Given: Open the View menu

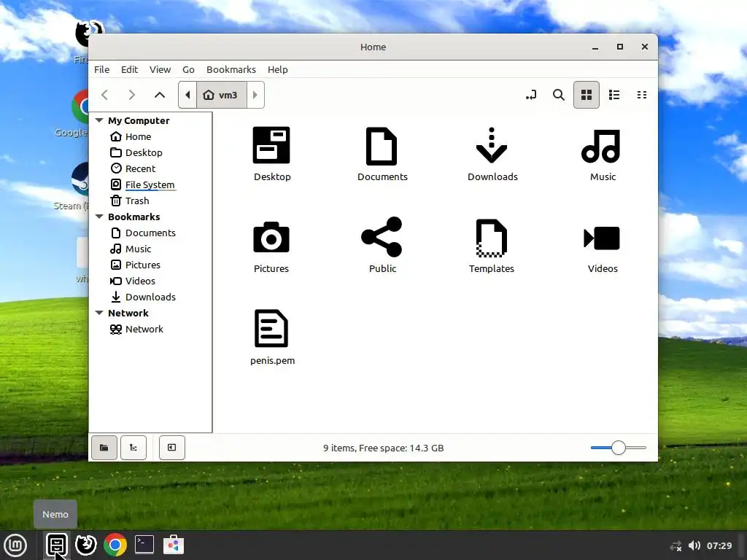Looking at the screenshot, I should (160, 69).
